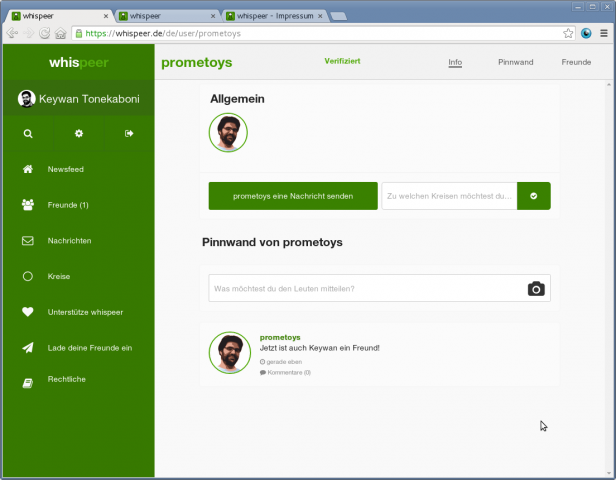Reload the page in the browser

click(44, 33)
